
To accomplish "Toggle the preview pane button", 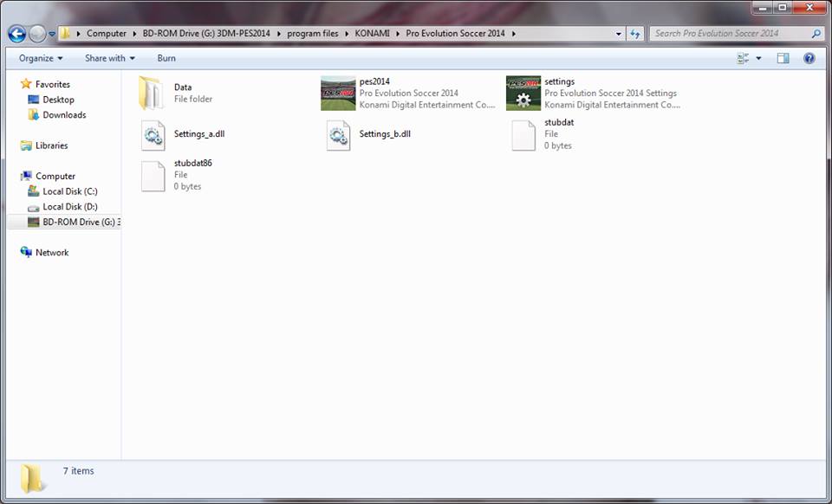I will tap(783, 58).
